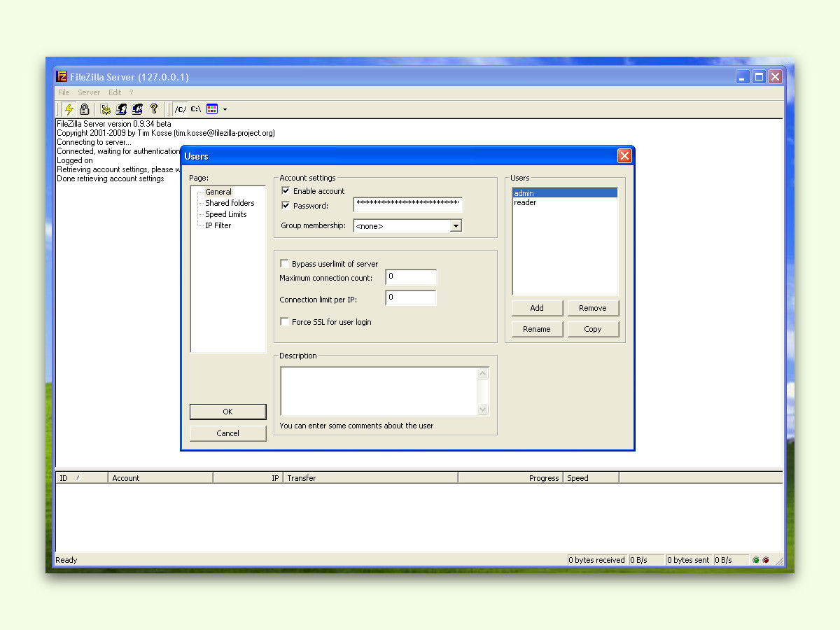Click the window resize grip in status bar

(x=778, y=561)
